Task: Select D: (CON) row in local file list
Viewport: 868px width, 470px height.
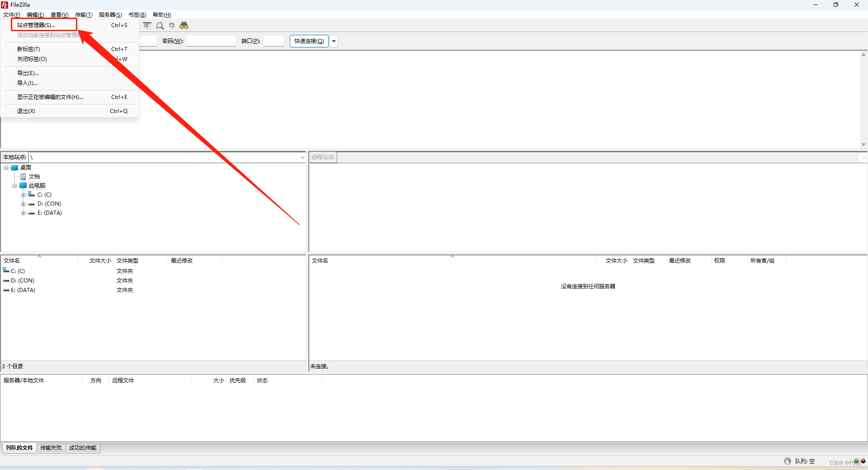Action: click(153, 281)
